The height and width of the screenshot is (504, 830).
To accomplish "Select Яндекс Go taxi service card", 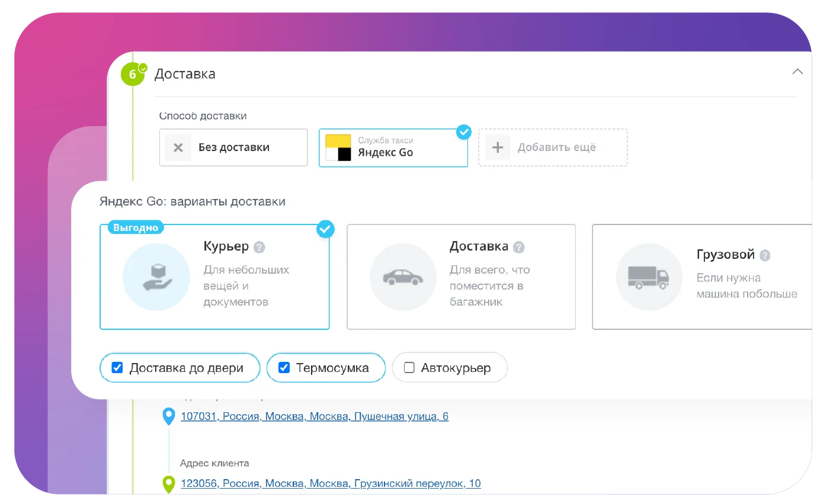I will (393, 147).
